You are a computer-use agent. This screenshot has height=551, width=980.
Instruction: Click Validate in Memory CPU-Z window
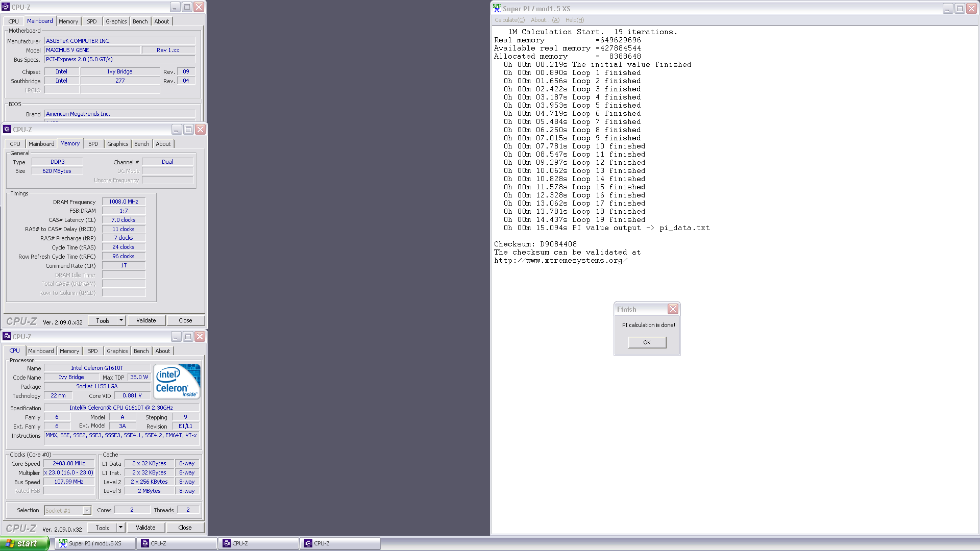[x=146, y=320]
